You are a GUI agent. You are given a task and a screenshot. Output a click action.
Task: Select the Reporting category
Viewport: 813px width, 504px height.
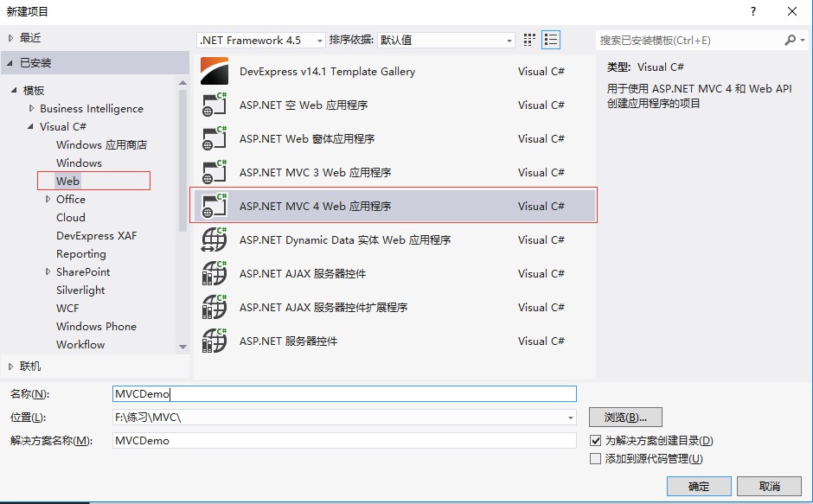pyautogui.click(x=81, y=254)
